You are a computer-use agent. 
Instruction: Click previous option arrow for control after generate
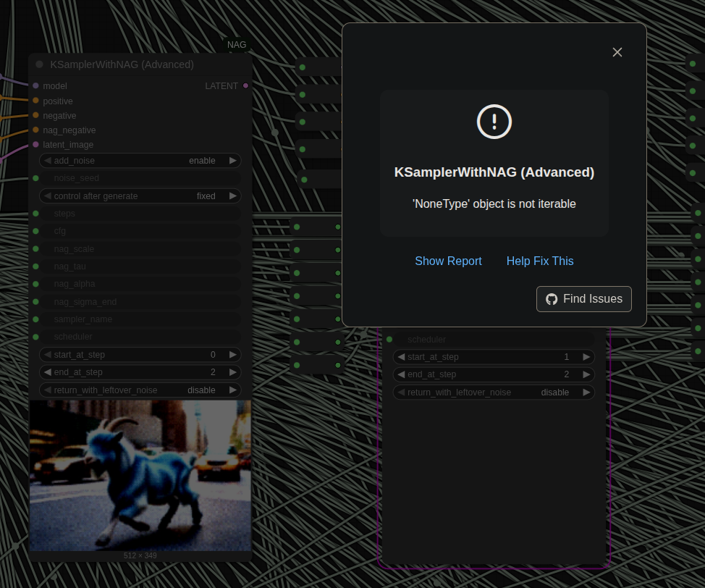(x=47, y=196)
